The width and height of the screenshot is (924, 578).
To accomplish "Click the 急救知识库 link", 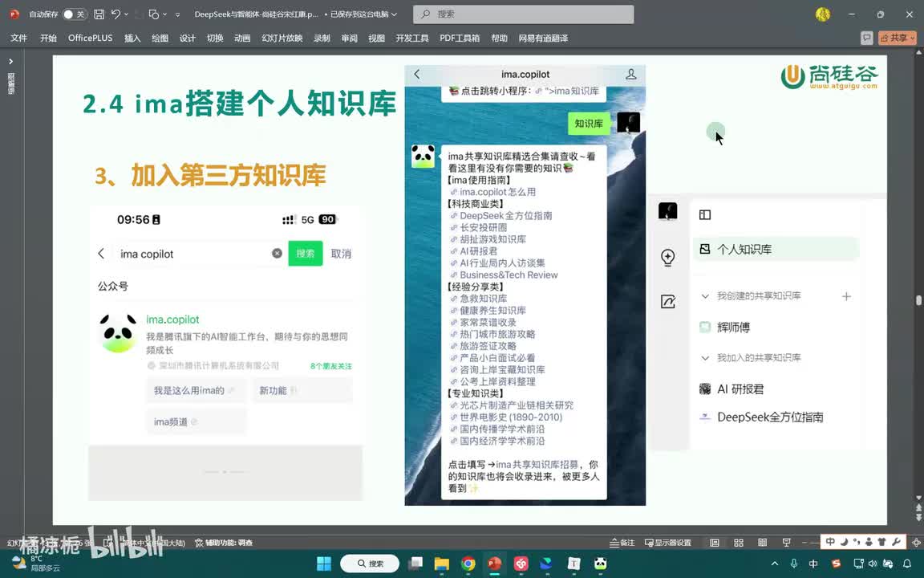I will pos(483,299).
